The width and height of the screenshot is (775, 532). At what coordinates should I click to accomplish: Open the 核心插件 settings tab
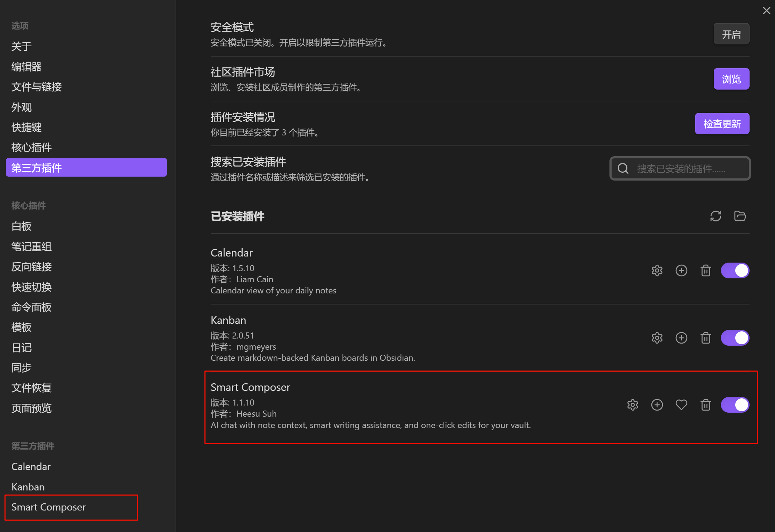click(x=32, y=147)
